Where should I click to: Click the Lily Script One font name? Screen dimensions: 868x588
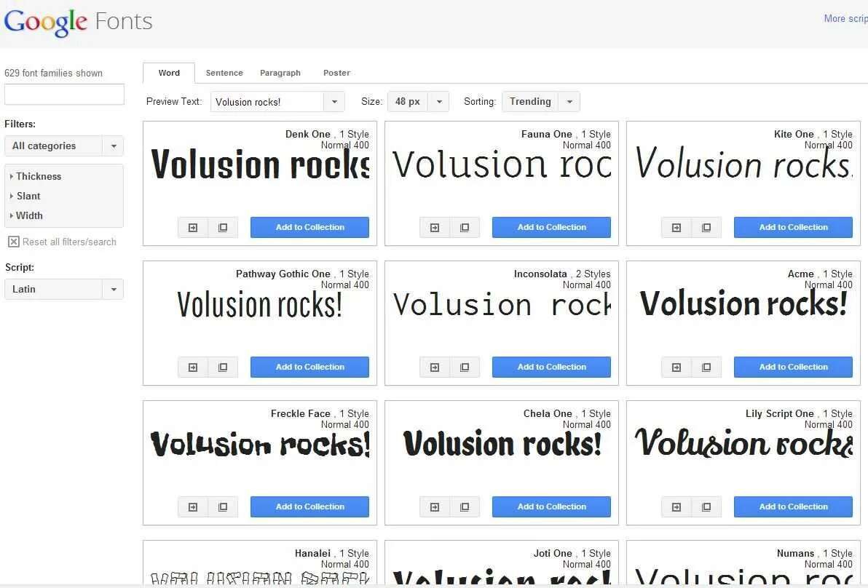(779, 414)
